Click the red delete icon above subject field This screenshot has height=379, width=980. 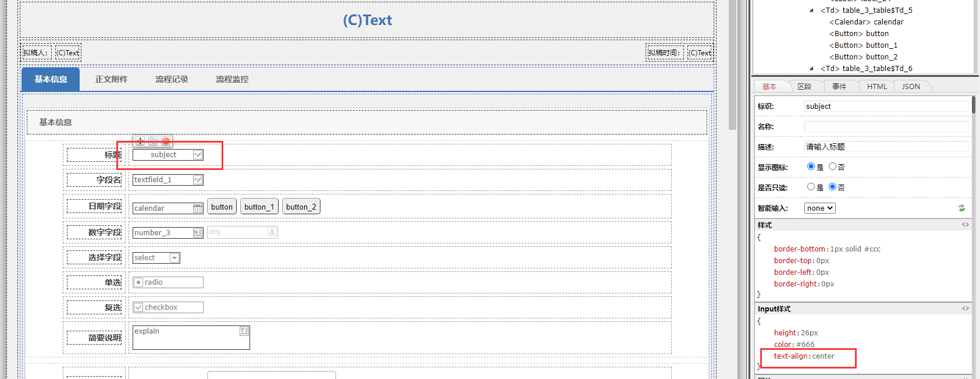pos(166,141)
